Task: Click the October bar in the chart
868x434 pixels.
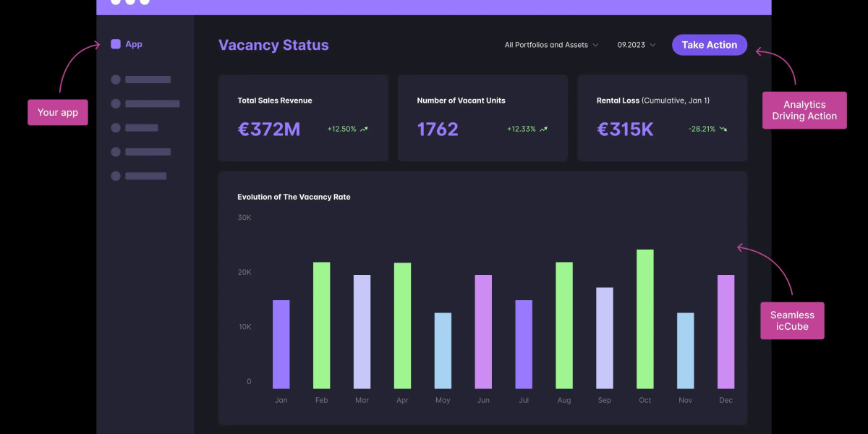Action: tap(644, 319)
